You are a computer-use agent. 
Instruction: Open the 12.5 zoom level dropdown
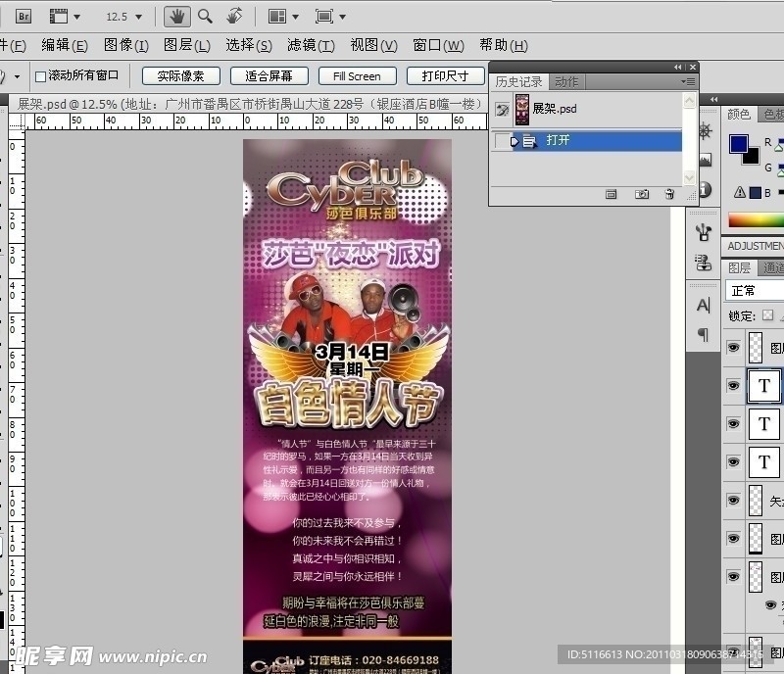pyautogui.click(x=138, y=17)
